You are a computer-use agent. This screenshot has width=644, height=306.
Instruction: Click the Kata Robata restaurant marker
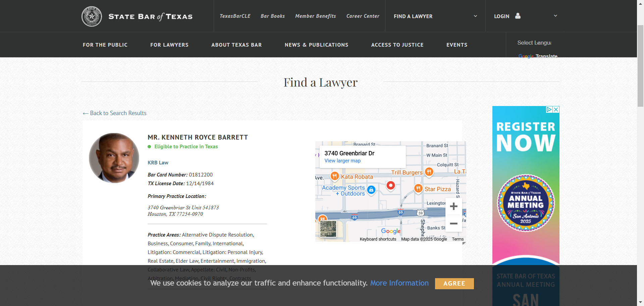point(335,176)
